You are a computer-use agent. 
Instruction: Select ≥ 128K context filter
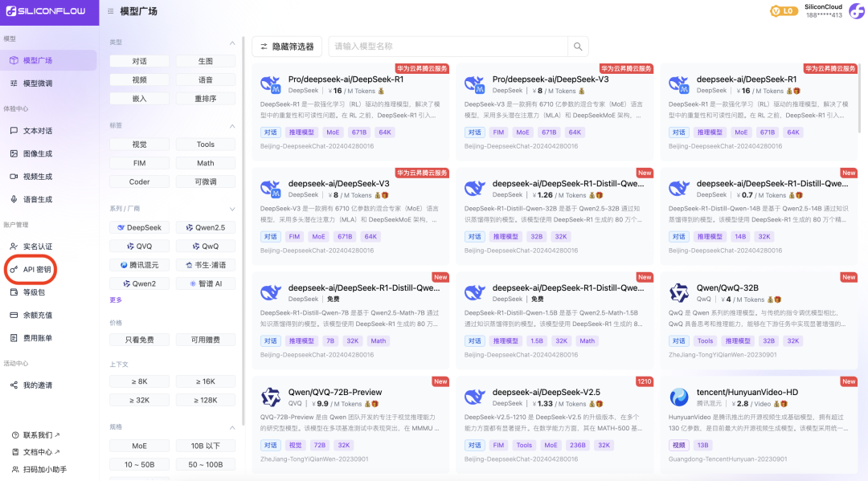coord(206,400)
